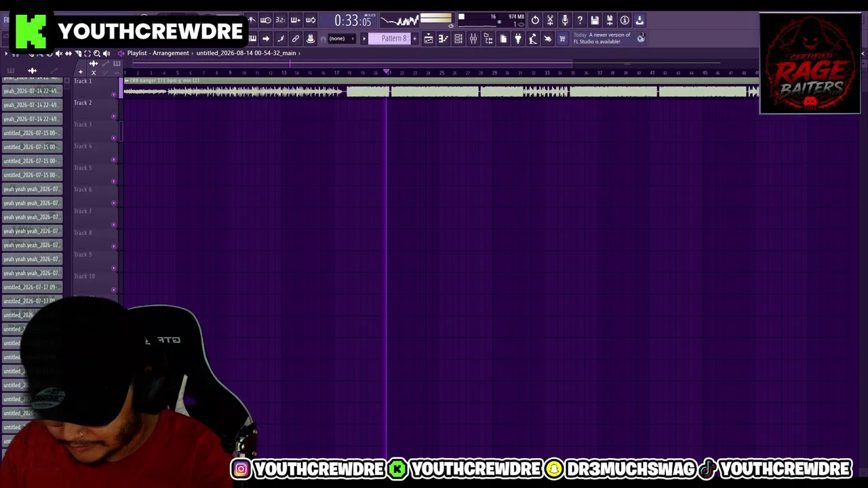The width and height of the screenshot is (868, 488).
Task: Click the playhead marker on the timeline ruler
Action: 387,71
